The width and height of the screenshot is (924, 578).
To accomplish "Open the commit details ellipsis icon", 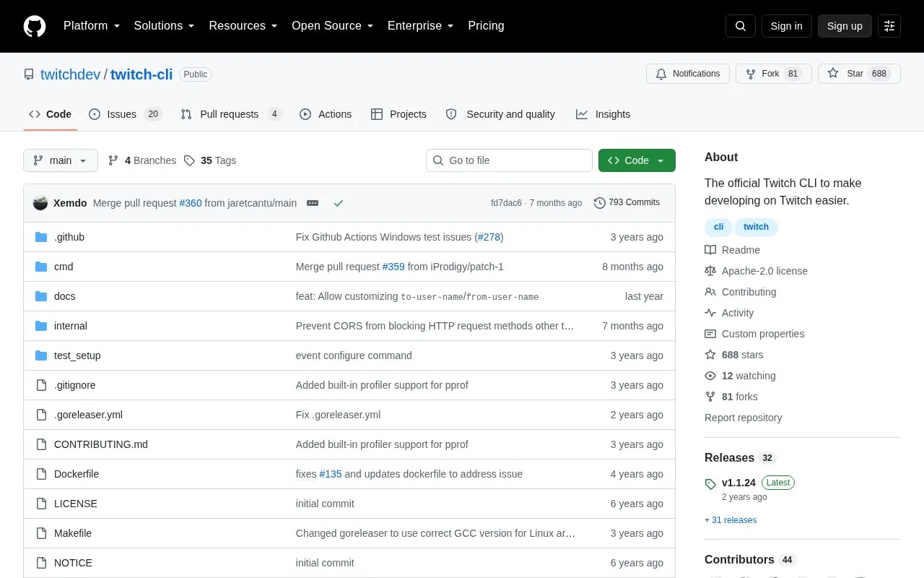I will click(x=313, y=203).
